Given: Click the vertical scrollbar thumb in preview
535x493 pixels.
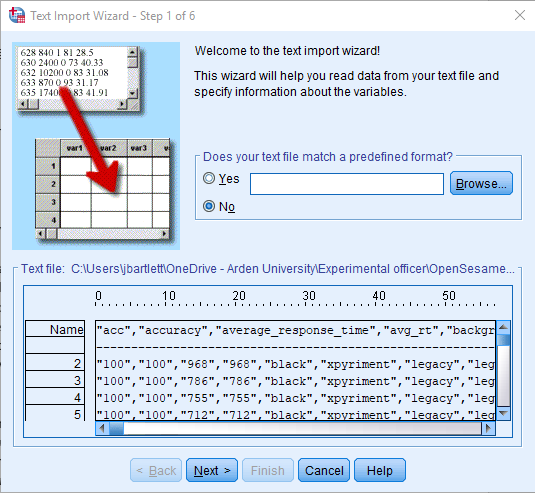Looking at the screenshot, I should (503, 340).
